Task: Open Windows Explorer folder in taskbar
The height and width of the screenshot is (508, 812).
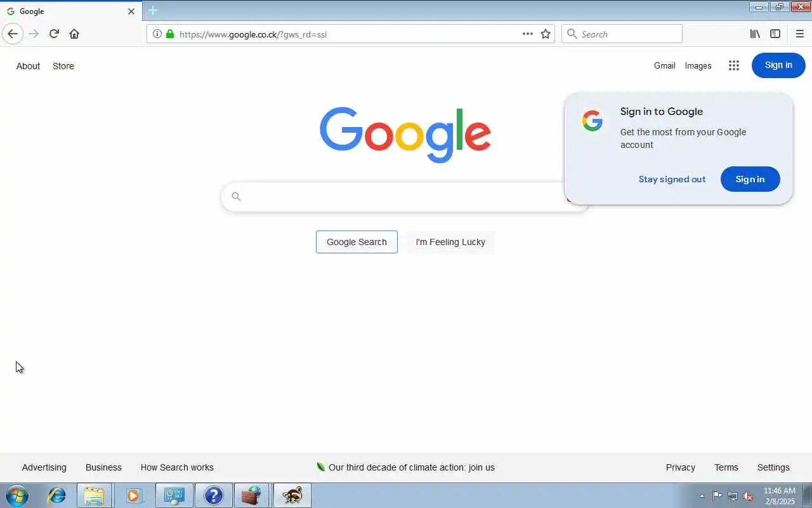Action: point(94,495)
